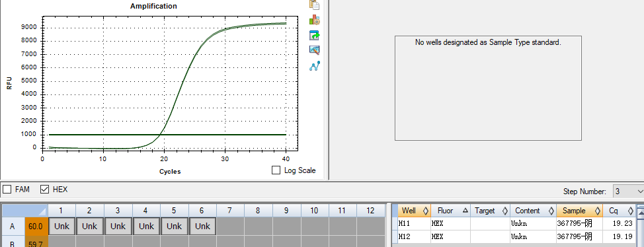Open the Step Number dropdown
Image resolution: width=644 pixels, height=247 pixels.
pos(628,192)
